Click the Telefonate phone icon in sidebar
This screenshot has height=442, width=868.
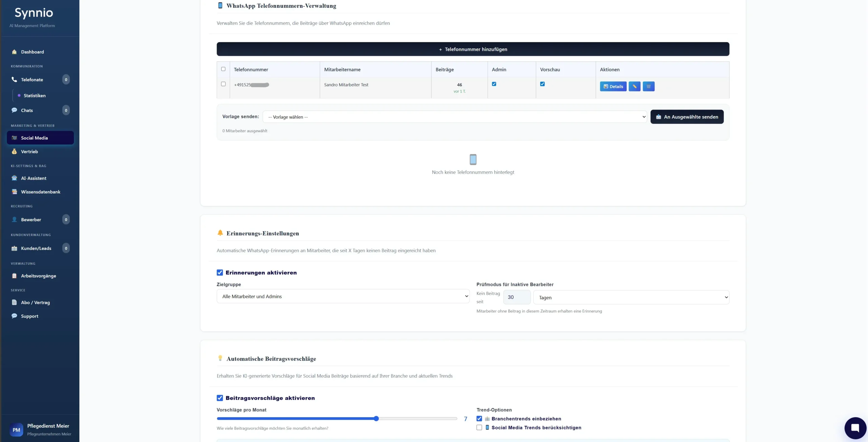(14, 79)
